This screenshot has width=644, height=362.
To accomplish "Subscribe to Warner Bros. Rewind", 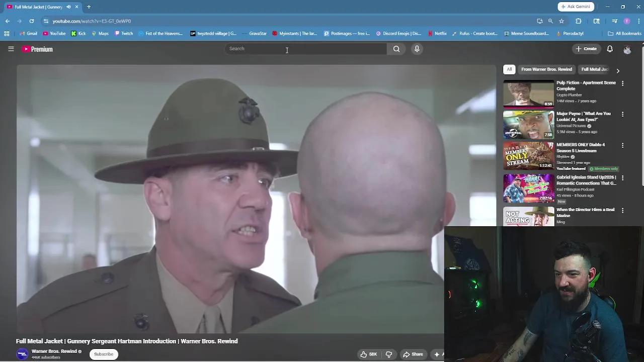I will click(x=104, y=354).
